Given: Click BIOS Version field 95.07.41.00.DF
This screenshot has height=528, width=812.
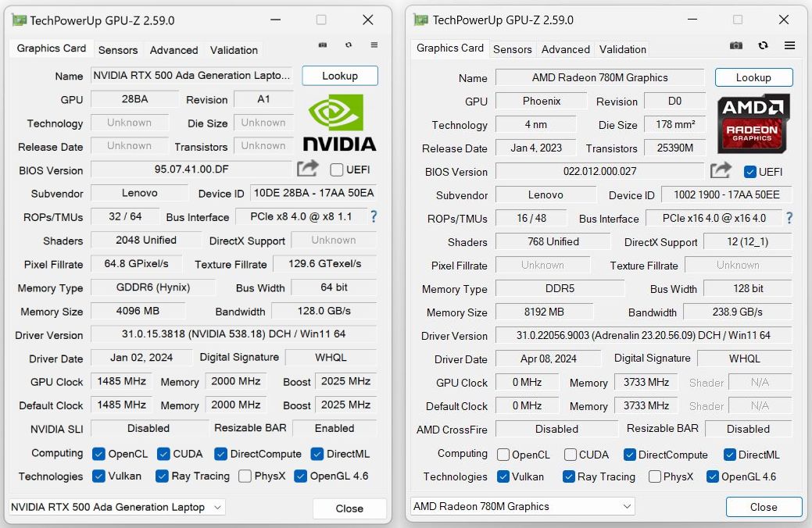Looking at the screenshot, I should (191, 169).
